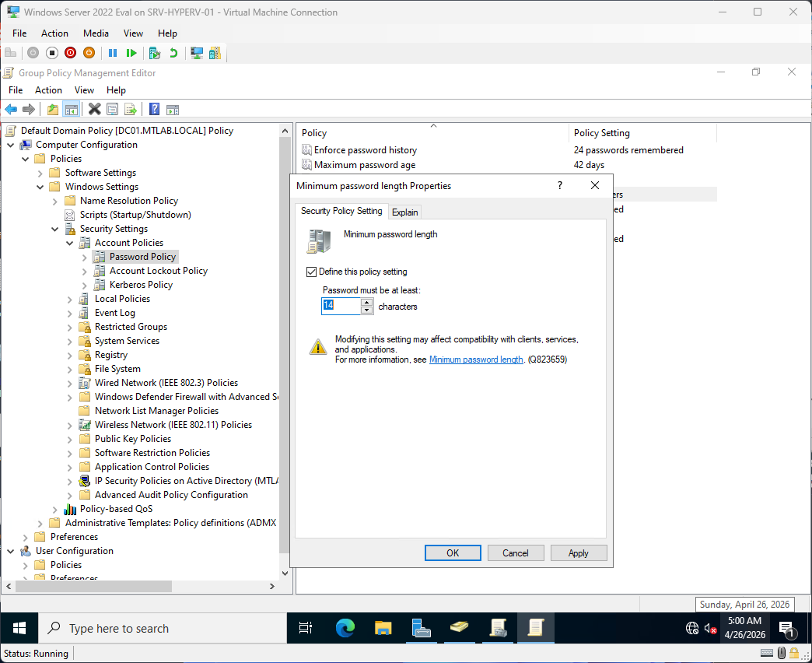Click the taskbar search box
Viewport: 812px width, 663px height.
click(x=163, y=628)
